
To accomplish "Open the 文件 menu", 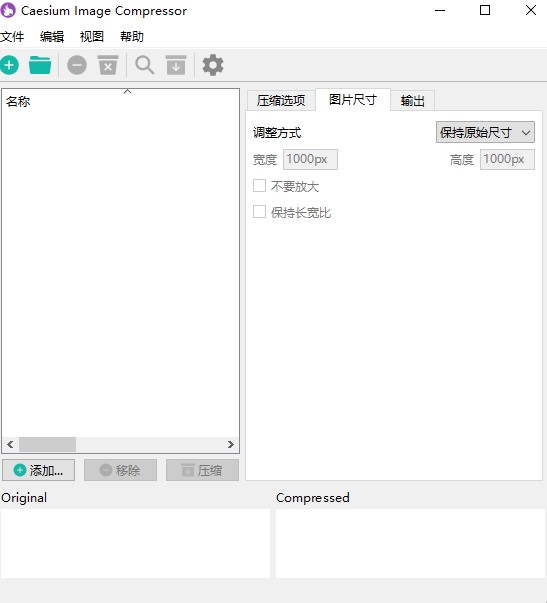I will [x=12, y=37].
